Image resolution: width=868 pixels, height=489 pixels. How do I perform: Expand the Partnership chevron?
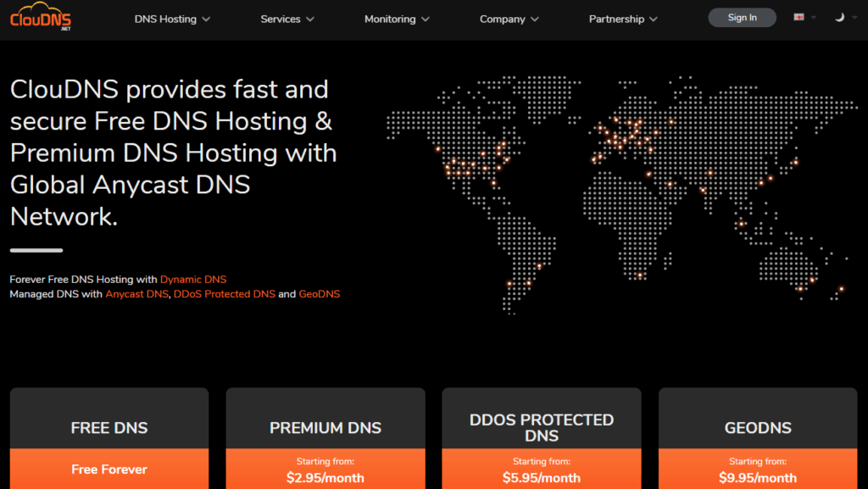pos(654,19)
